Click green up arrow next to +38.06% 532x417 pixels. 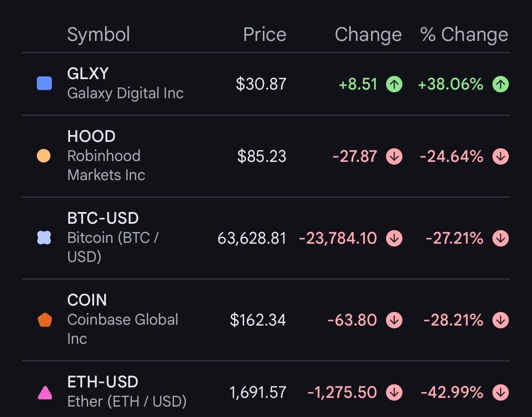(501, 84)
